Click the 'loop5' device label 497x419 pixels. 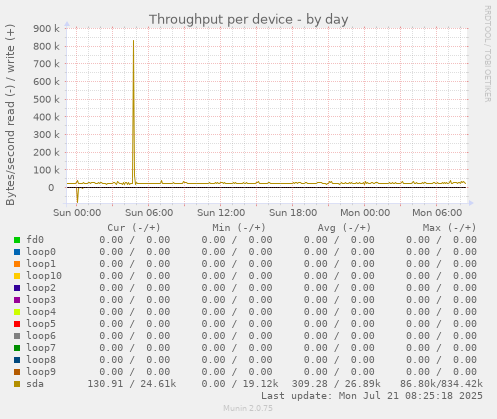(x=41, y=324)
